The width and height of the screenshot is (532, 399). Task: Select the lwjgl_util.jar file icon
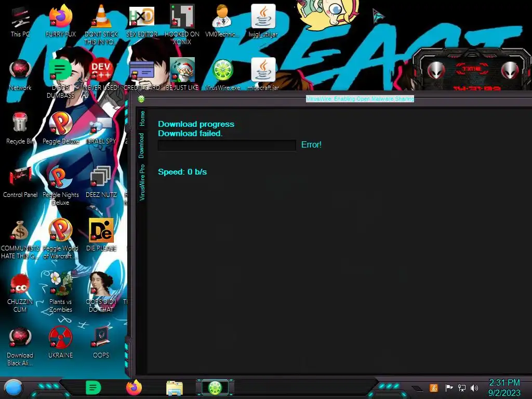[263, 20]
